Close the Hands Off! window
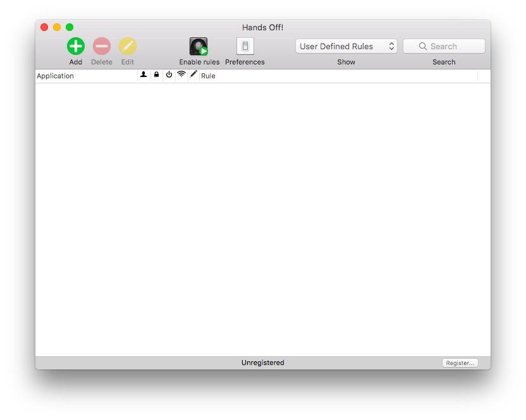Image resolution: width=526 pixels, height=420 pixels. (x=44, y=27)
